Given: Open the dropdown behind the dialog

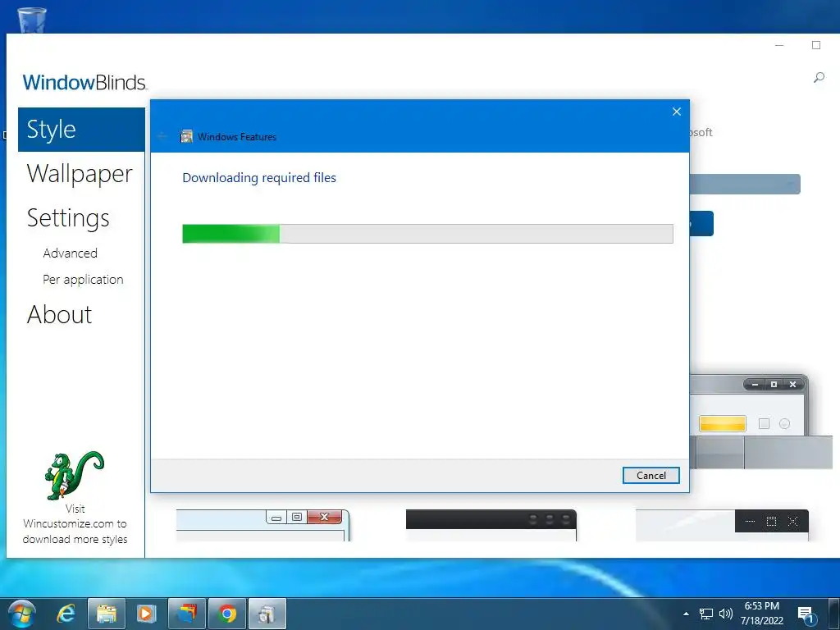Looking at the screenshot, I should pos(745,185).
